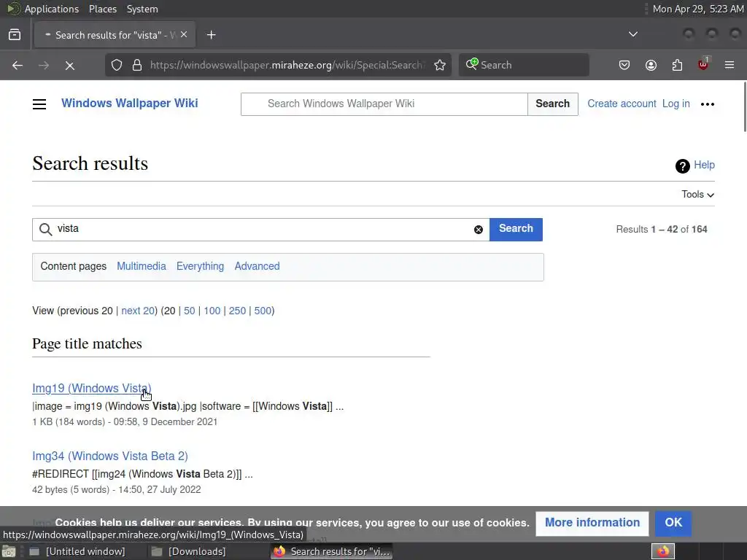Open Img34 (Windows Vista Beta 2) result
The image size is (747, 560).
[110, 456]
